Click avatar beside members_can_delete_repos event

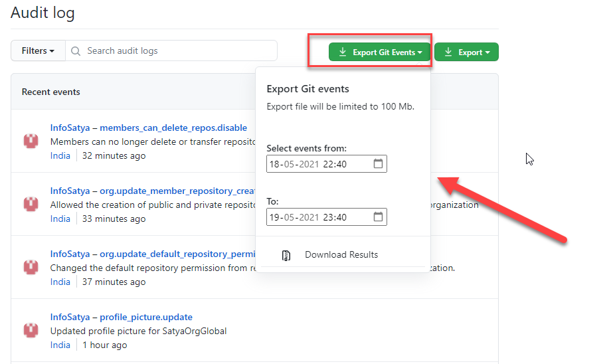tap(31, 141)
